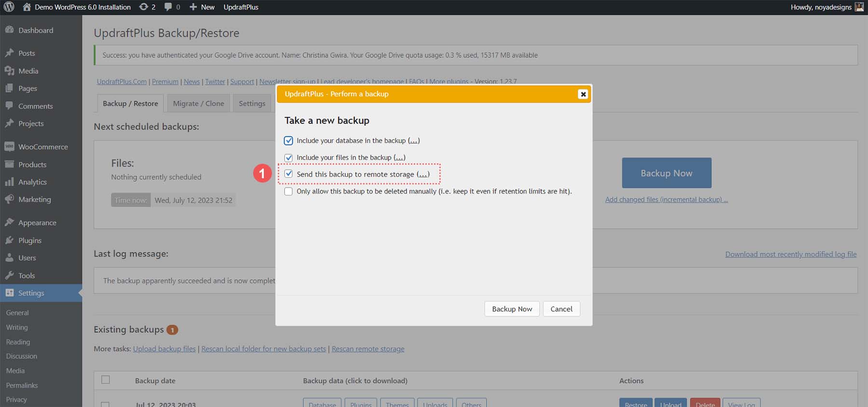Open Writing settings submenu item
This screenshot has width=868, height=407.
(x=17, y=327)
